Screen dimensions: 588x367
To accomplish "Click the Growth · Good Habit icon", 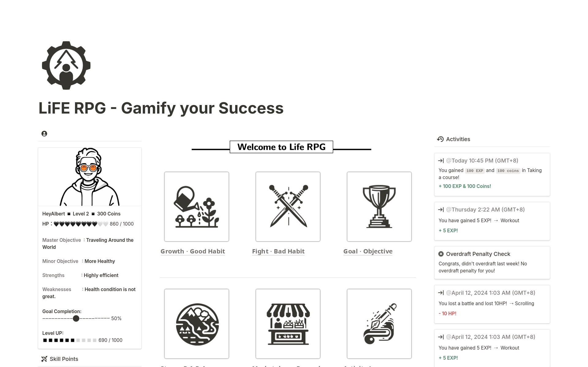I will click(x=196, y=206).
